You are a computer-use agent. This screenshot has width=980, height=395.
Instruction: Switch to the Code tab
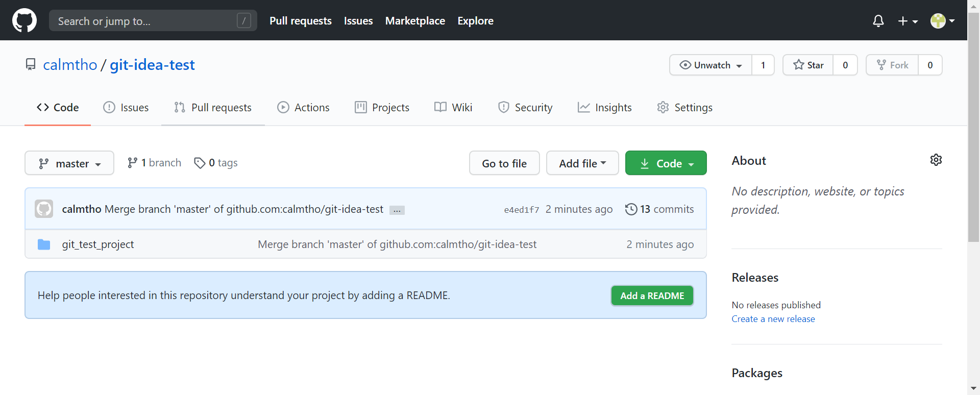[x=58, y=108]
